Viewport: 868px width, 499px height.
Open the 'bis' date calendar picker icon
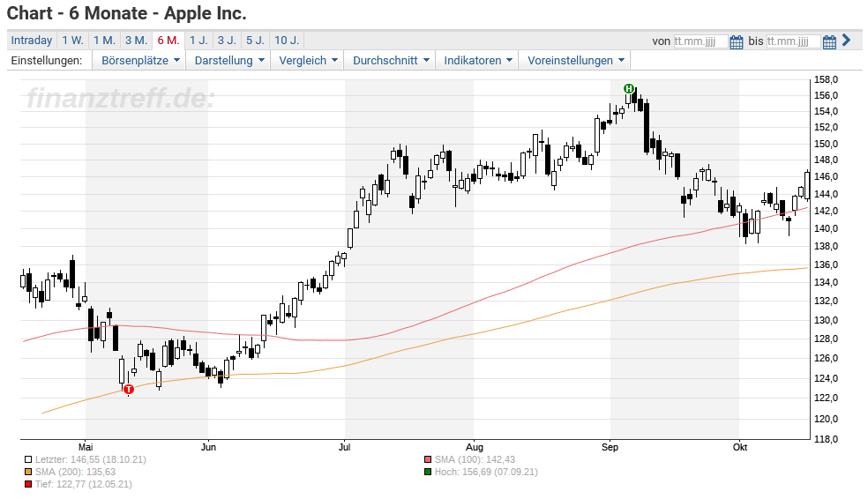click(x=829, y=41)
